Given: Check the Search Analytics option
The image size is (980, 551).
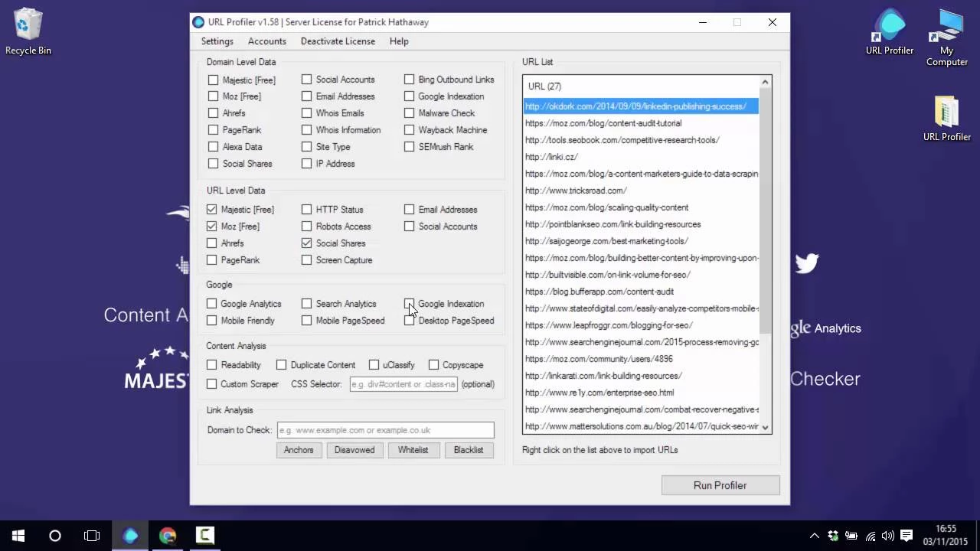Looking at the screenshot, I should click(x=306, y=304).
